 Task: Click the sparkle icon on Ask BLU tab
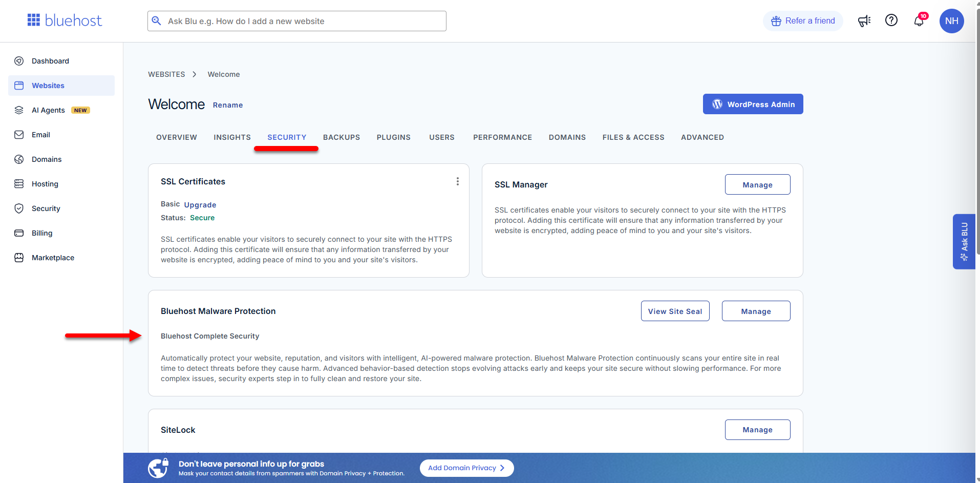(964, 257)
